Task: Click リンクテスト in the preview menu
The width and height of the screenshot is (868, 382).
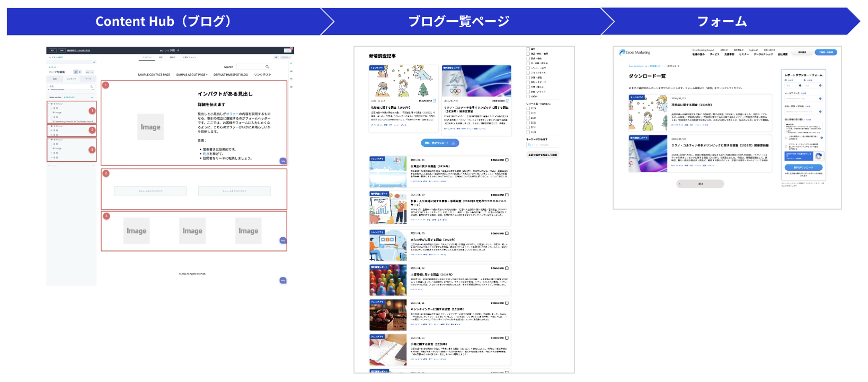Action: point(263,75)
